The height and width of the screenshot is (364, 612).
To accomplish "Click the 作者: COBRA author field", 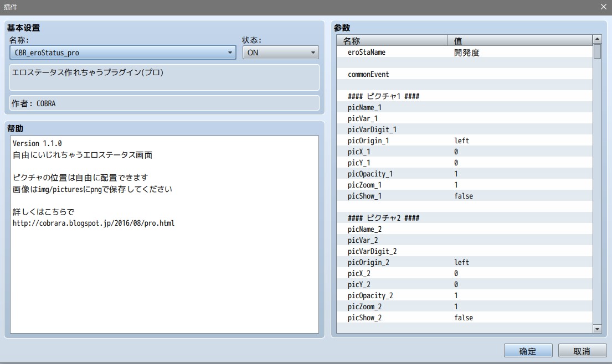I will 164,103.
